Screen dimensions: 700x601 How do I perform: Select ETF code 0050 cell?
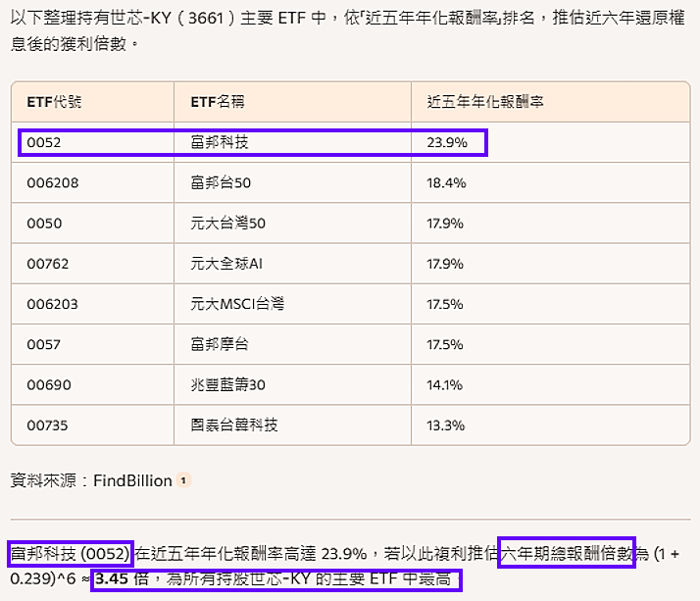tap(93, 224)
